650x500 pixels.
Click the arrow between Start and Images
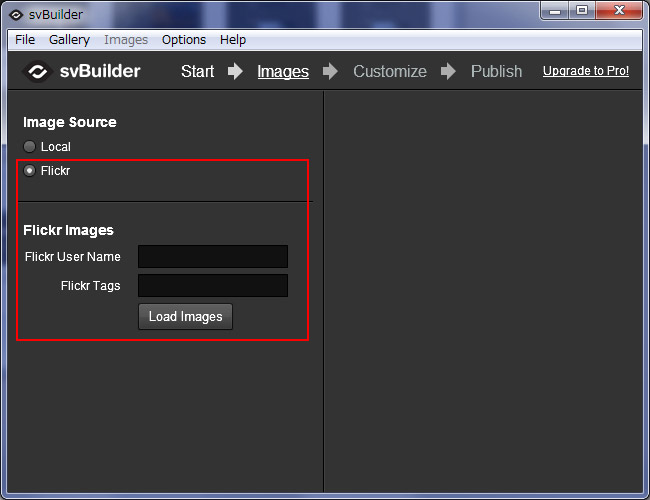pyautogui.click(x=235, y=71)
